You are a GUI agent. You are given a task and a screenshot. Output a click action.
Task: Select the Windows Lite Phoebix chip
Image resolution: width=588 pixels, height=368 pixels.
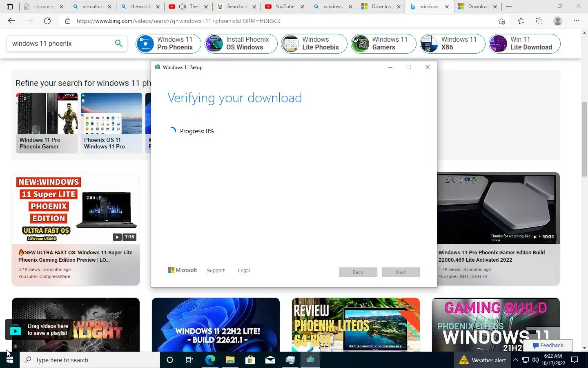[x=314, y=43]
